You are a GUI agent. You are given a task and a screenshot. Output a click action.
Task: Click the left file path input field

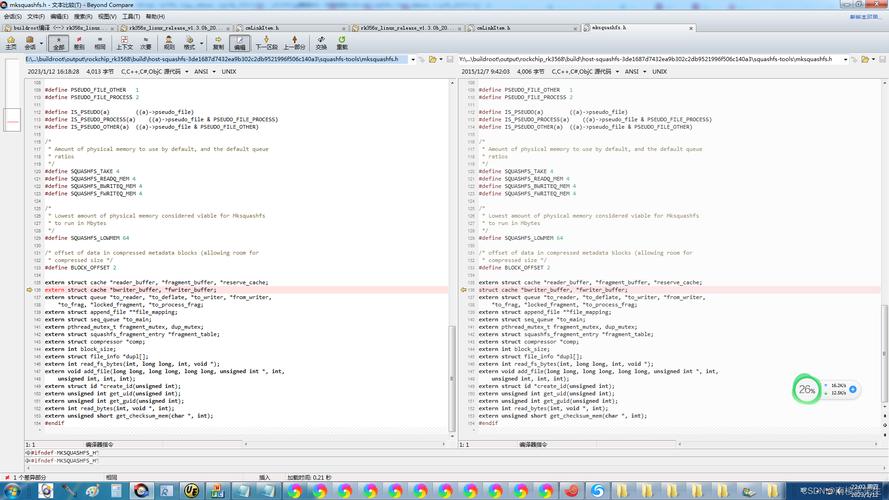215,59
